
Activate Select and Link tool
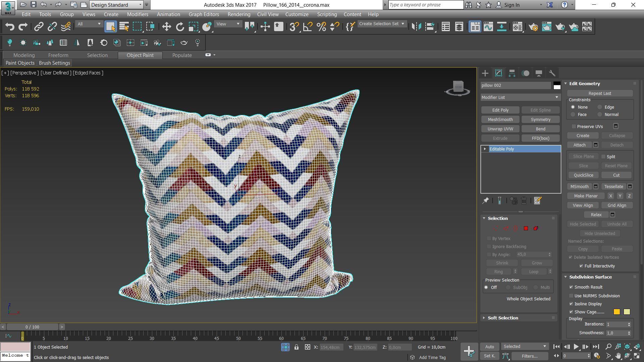39,27
